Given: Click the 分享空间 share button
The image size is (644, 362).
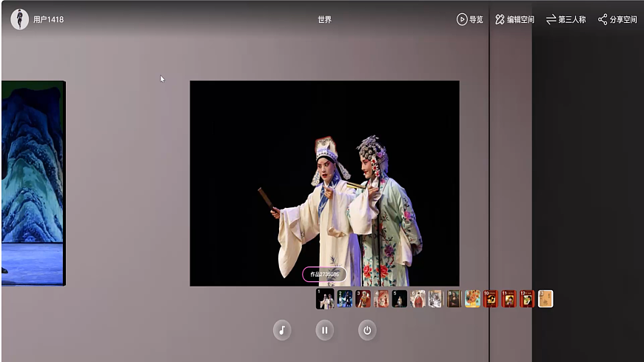Looking at the screenshot, I should [x=617, y=19].
